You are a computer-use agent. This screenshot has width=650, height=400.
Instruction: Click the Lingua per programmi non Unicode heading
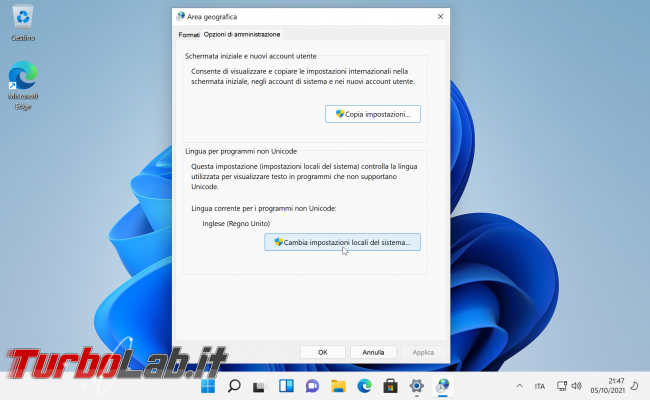pyautogui.click(x=241, y=151)
